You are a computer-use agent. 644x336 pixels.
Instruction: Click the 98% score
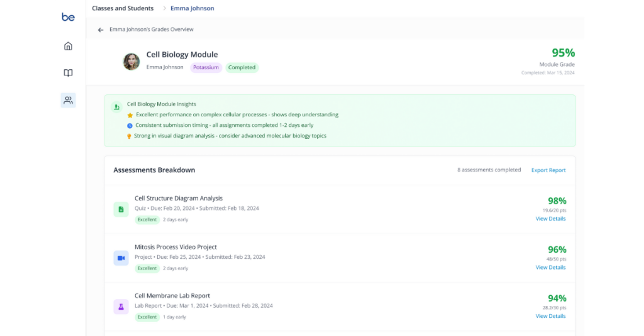click(557, 201)
